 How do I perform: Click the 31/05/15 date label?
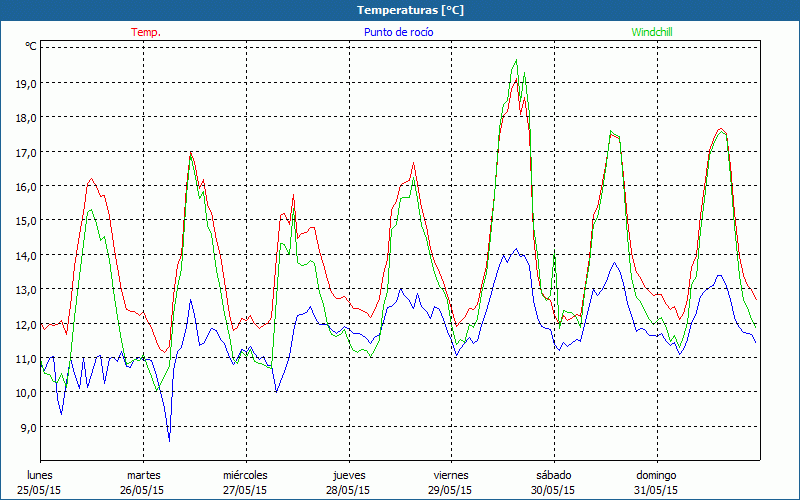[x=656, y=490]
